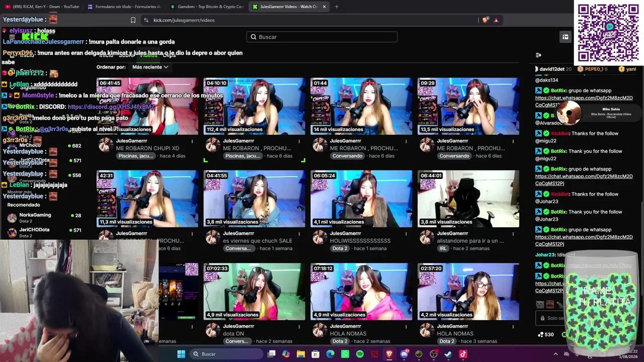Open a new browser tab
This screenshot has width=644, height=362.
coord(337,7)
